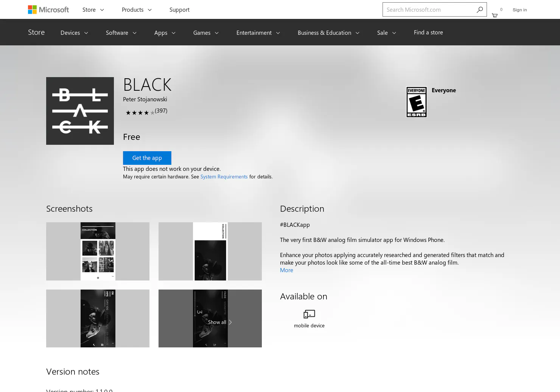Screen dimensions: 560x392
Task: Click the Everyone rating label
Action: (x=444, y=90)
